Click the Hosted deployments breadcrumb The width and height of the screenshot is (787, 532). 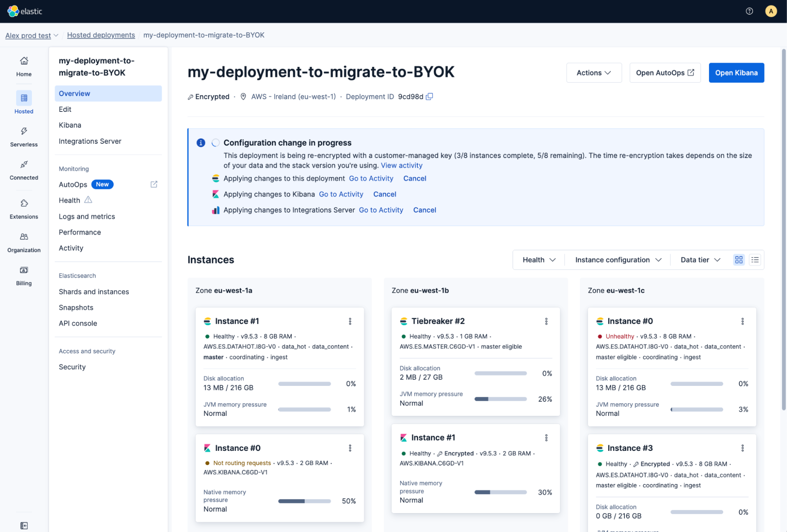(x=101, y=35)
